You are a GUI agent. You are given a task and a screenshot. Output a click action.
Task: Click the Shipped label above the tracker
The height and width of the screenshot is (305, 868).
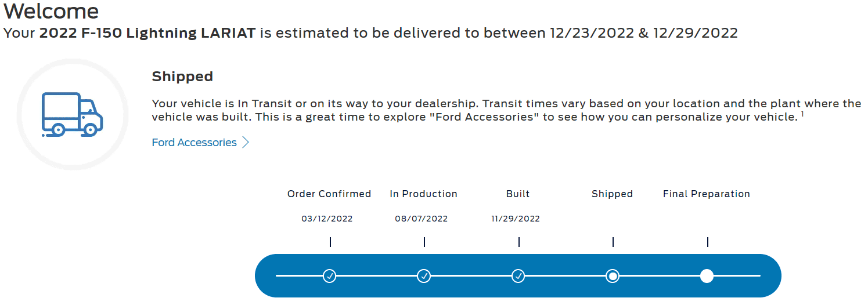[x=612, y=194]
